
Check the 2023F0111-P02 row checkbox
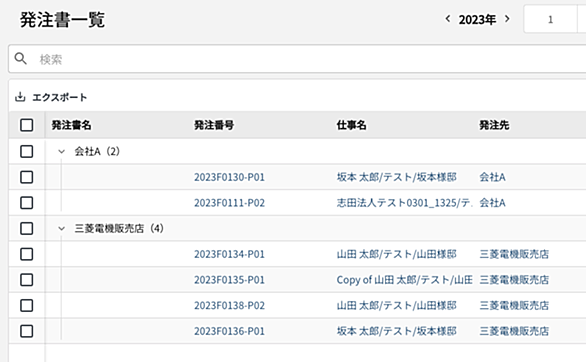point(27,203)
